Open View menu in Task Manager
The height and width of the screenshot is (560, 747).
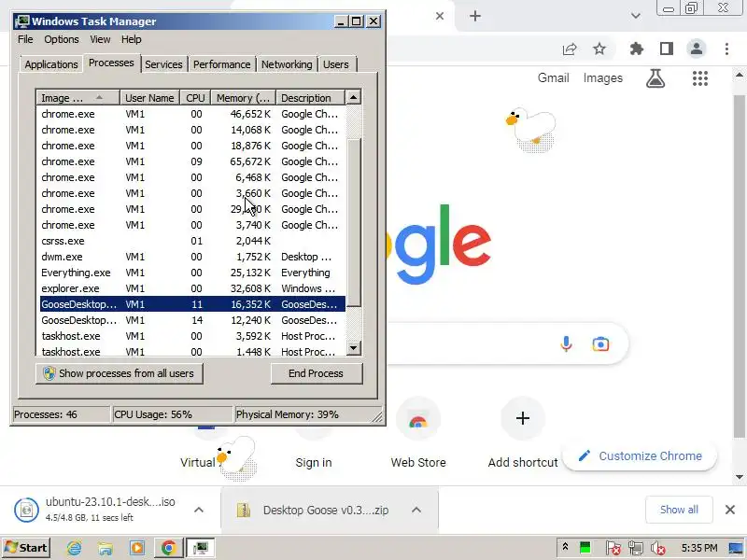[x=100, y=39]
